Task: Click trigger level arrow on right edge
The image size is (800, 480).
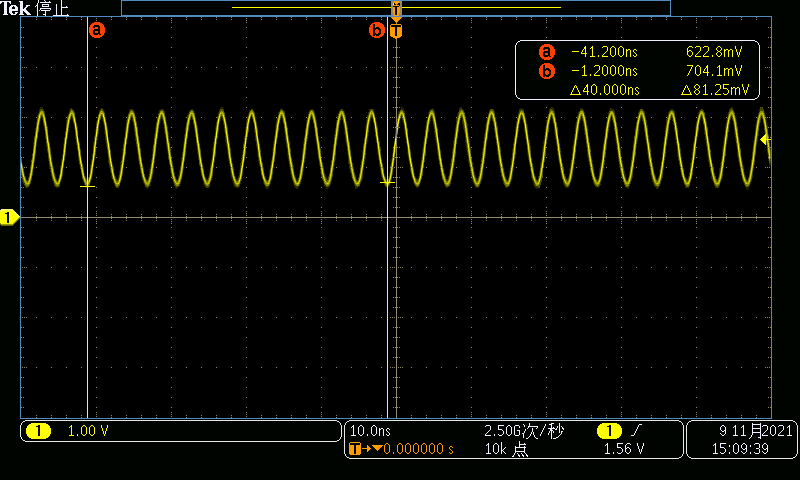Action: (765, 140)
